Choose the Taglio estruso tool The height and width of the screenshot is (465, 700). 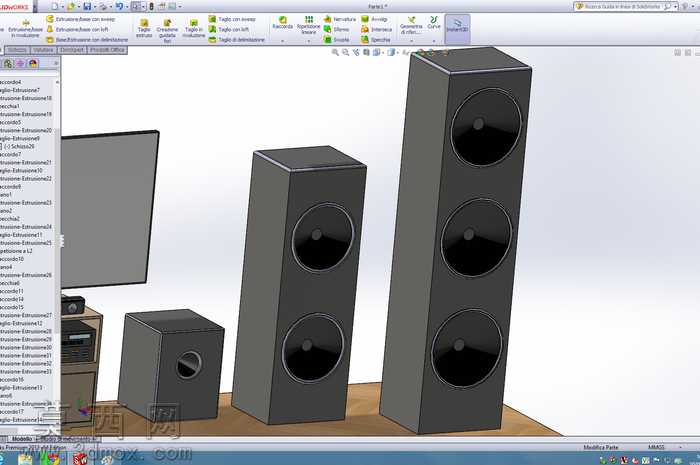click(144, 29)
